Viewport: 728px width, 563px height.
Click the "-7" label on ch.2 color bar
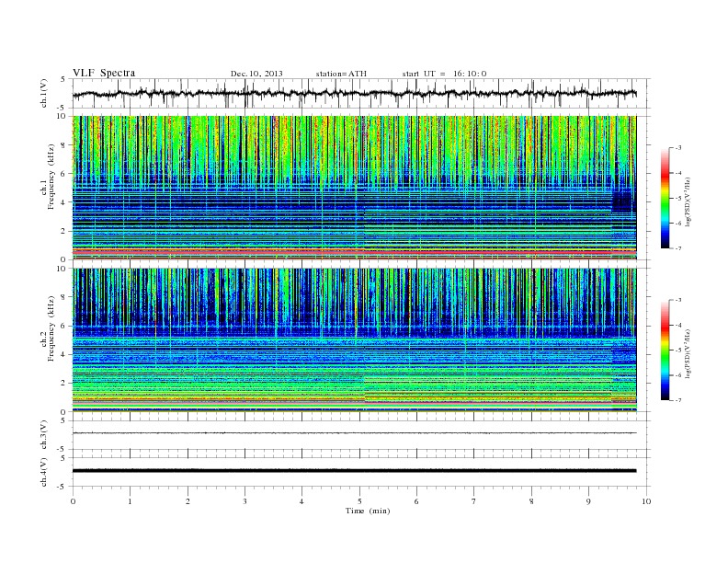(678, 400)
